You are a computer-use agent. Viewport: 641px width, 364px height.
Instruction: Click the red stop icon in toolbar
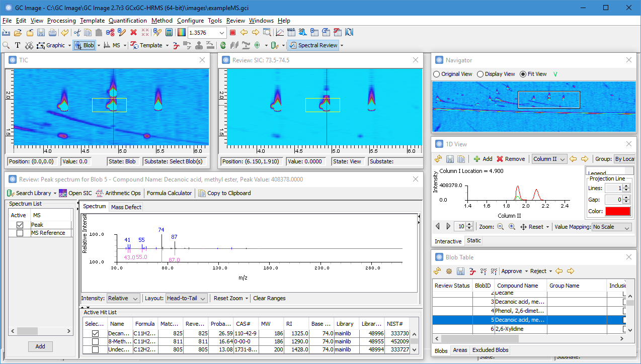tap(233, 33)
